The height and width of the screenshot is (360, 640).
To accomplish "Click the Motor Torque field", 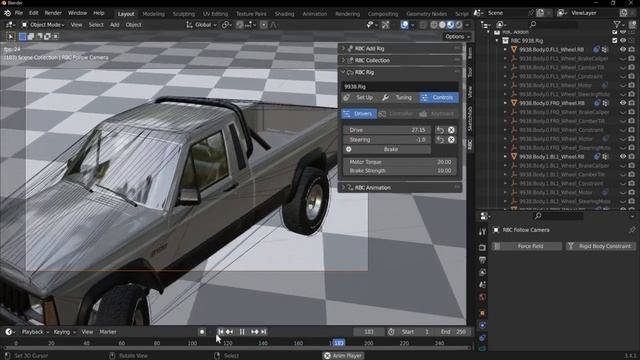I will click(x=400, y=162).
